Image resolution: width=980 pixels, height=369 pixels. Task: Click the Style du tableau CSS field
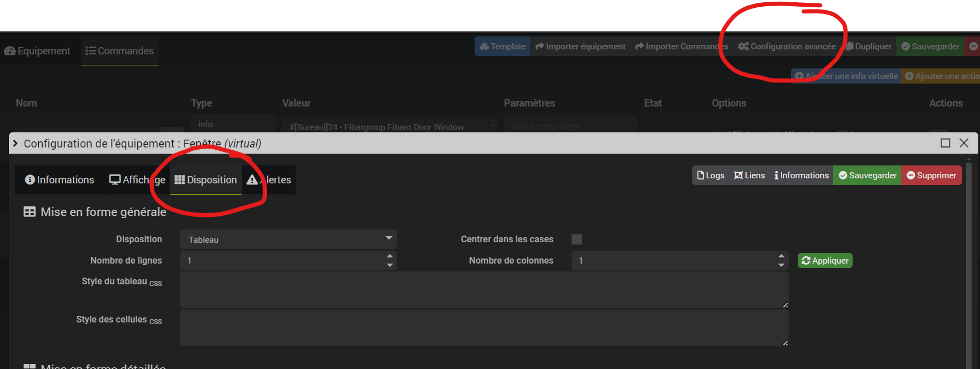click(x=484, y=290)
